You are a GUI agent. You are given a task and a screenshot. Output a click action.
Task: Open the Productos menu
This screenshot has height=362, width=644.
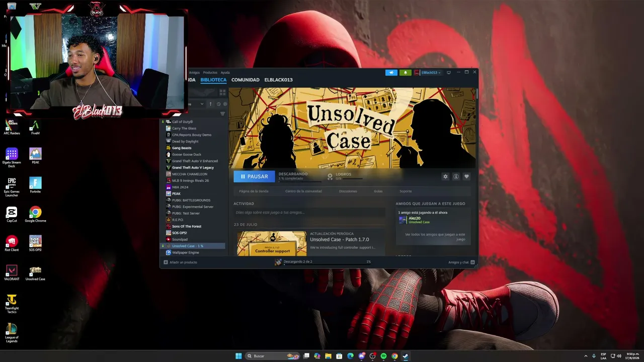(210, 72)
